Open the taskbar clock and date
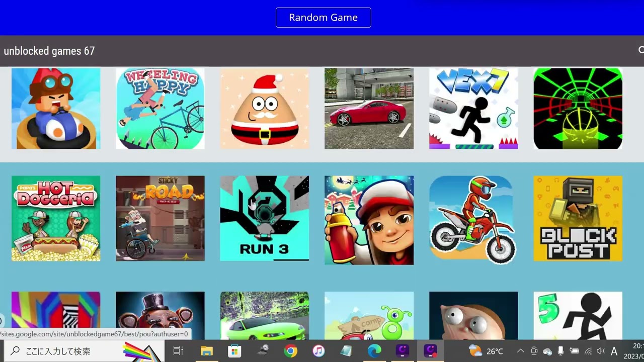 click(634, 351)
